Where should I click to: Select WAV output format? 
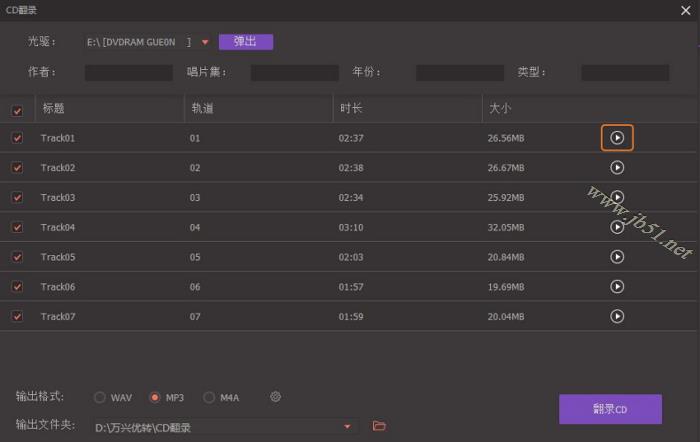tap(100, 397)
